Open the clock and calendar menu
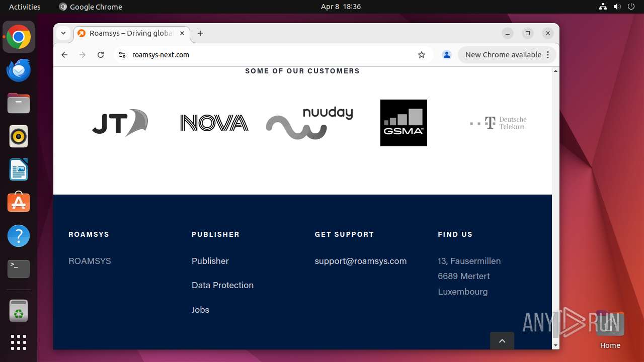This screenshot has width=644, height=362. click(x=341, y=7)
